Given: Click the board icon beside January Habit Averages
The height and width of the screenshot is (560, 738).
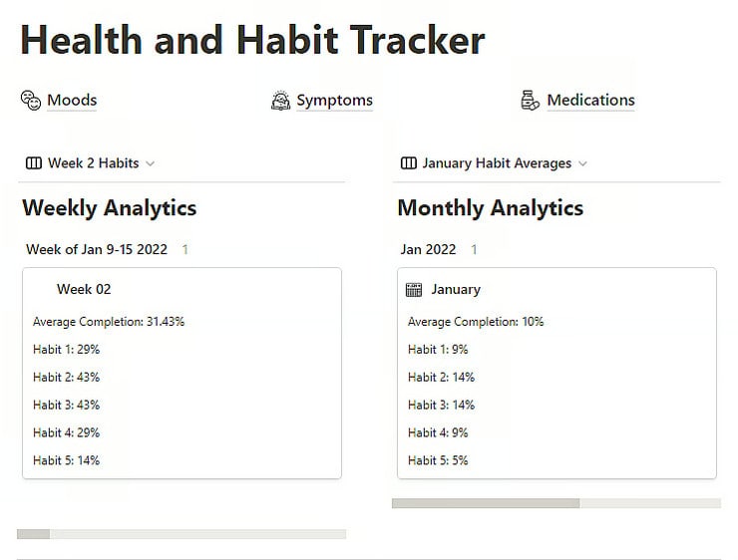Looking at the screenshot, I should 409,163.
